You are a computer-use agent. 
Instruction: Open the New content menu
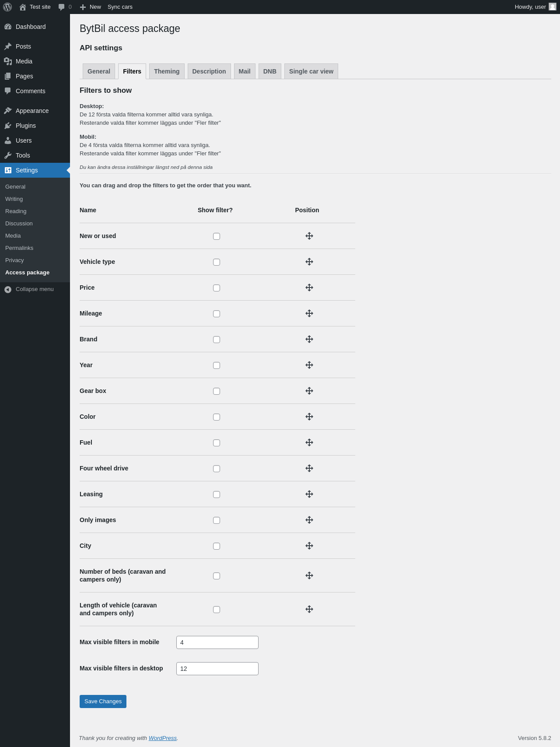click(x=91, y=7)
